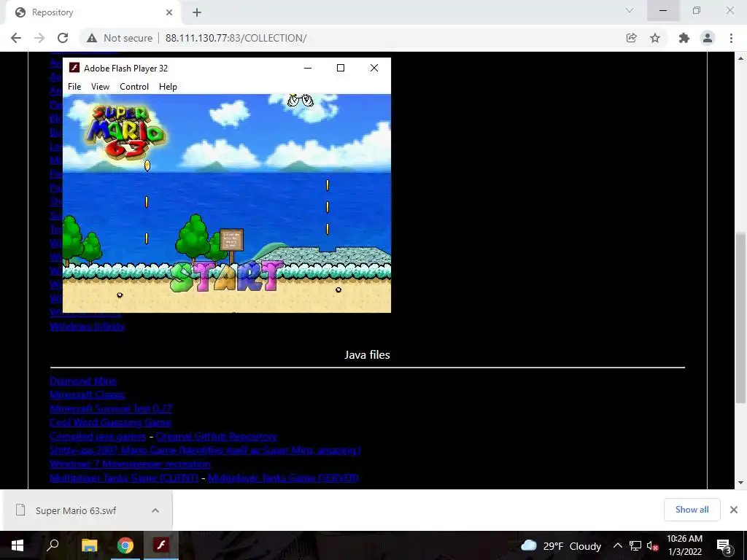Click the browser forward arrow
This screenshot has width=747, height=560.
click(39, 38)
